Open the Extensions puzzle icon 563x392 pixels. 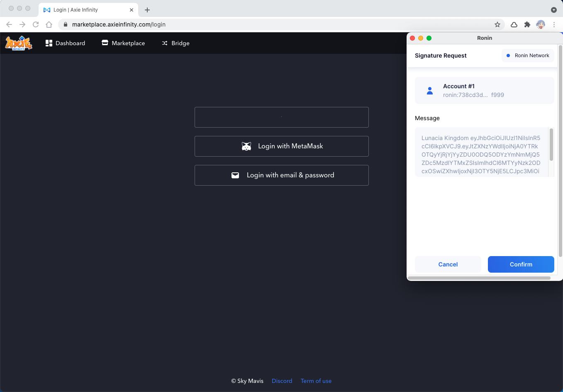point(527,24)
